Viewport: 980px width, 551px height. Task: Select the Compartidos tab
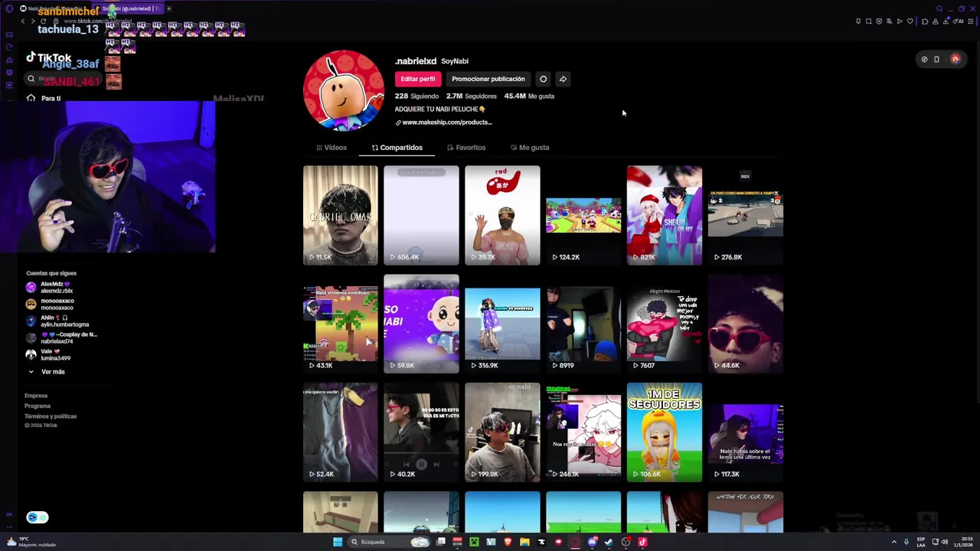pos(397,148)
